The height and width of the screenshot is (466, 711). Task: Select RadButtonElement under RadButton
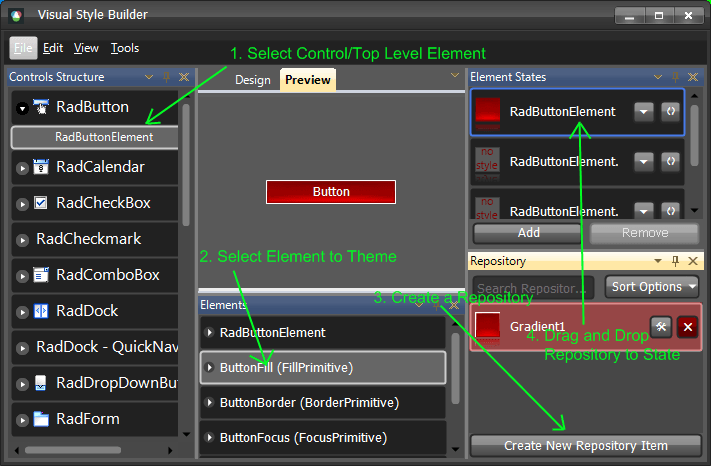(95, 137)
